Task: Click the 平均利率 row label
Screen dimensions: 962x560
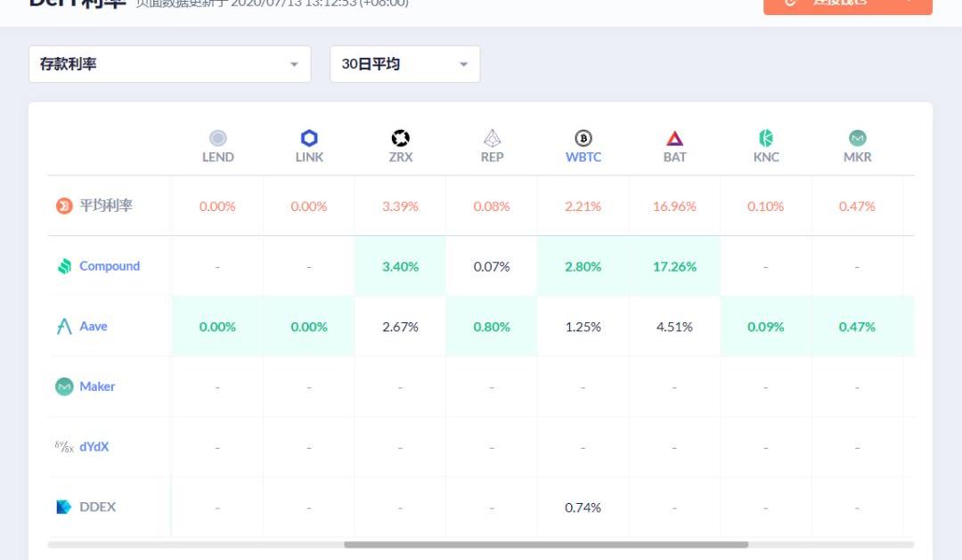Action: [106, 206]
